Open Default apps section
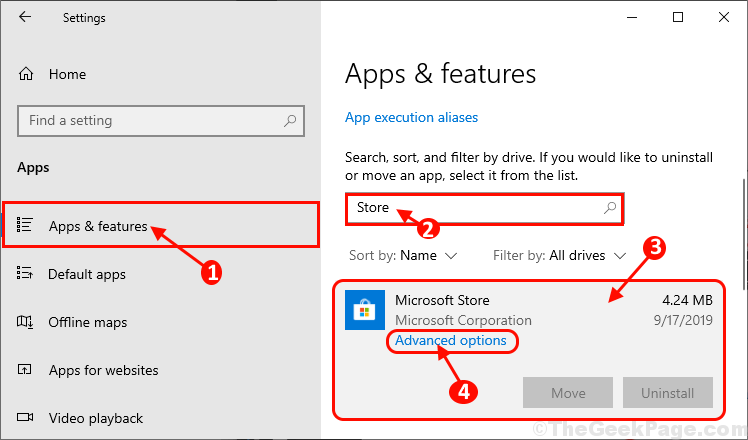Screen dimensions: 748x440 coord(86,274)
